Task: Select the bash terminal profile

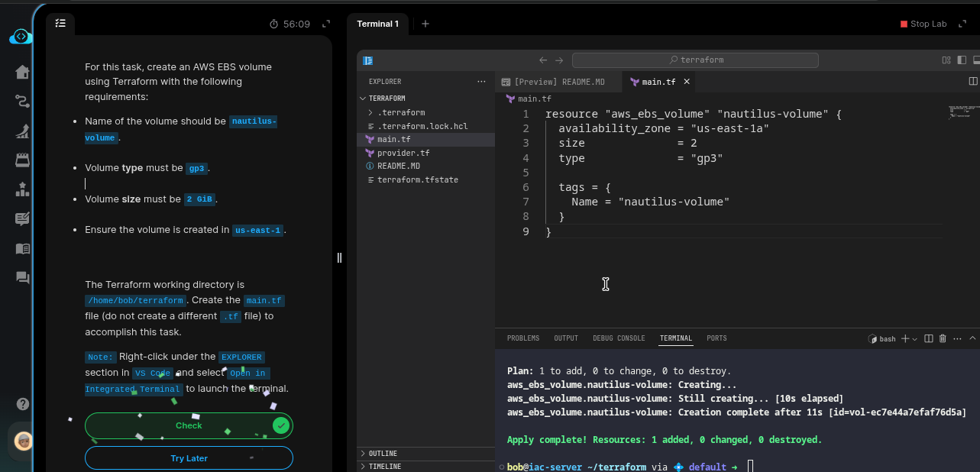Action: [882, 338]
